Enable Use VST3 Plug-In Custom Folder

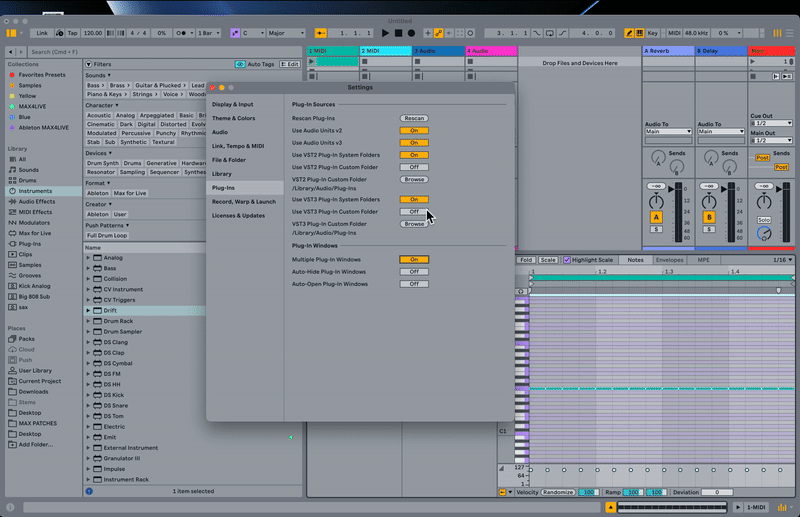point(414,212)
